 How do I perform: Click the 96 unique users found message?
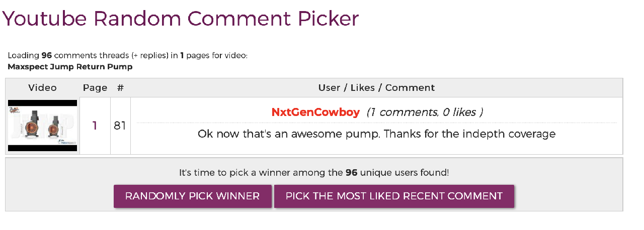pyautogui.click(x=314, y=172)
